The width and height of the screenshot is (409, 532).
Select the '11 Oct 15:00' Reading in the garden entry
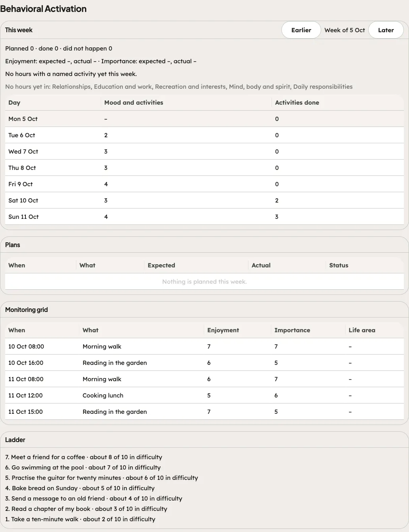(x=204, y=412)
